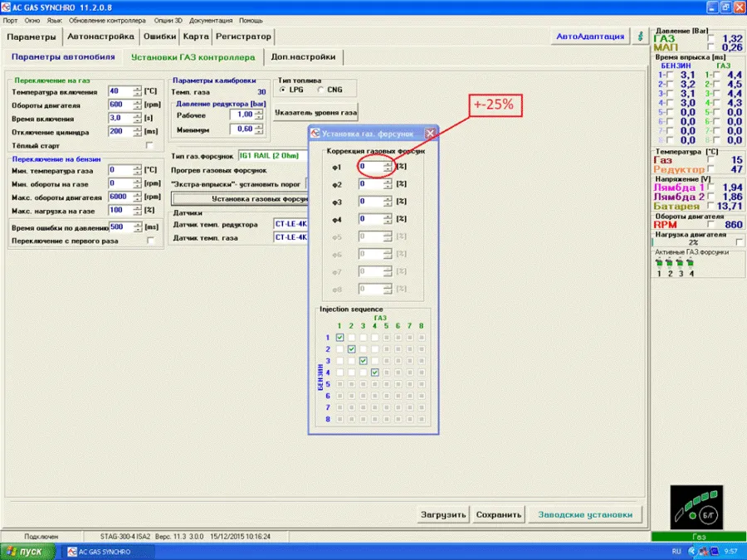Uncheck injection sequence Бензин 4 to Газ 4
The width and height of the screenshot is (747, 560).
pyautogui.click(x=374, y=373)
